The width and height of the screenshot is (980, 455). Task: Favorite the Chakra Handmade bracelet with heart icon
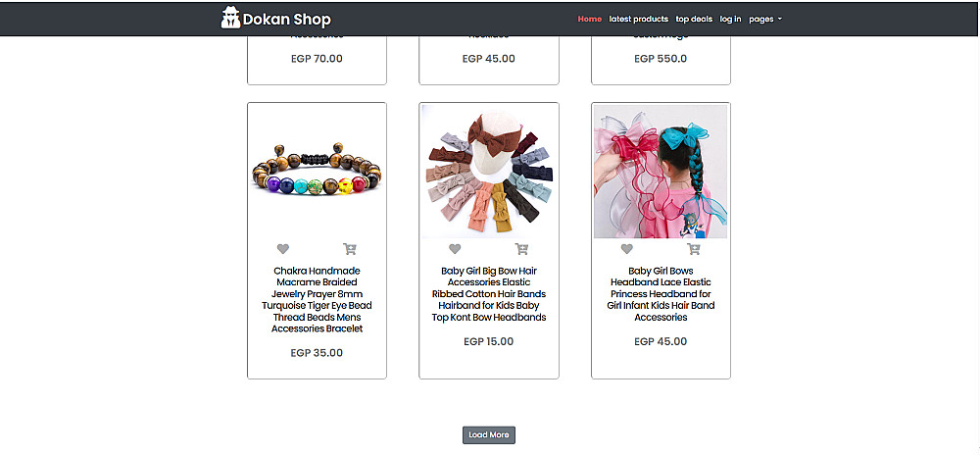pyautogui.click(x=283, y=249)
